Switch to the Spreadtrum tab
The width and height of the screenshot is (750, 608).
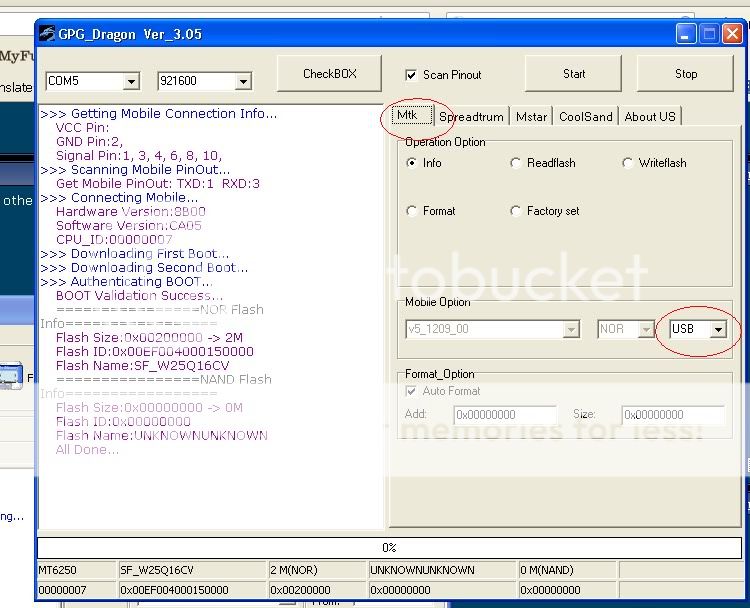coord(471,117)
